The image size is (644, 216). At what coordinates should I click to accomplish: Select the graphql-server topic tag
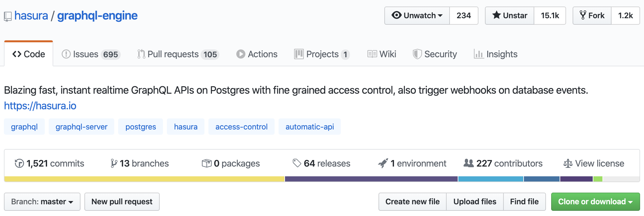[81, 127]
